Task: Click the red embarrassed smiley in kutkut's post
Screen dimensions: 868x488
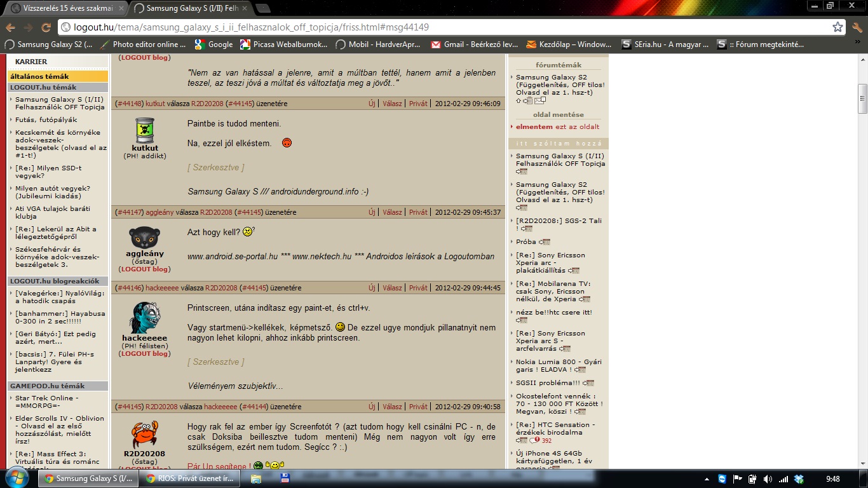Action: pos(287,143)
